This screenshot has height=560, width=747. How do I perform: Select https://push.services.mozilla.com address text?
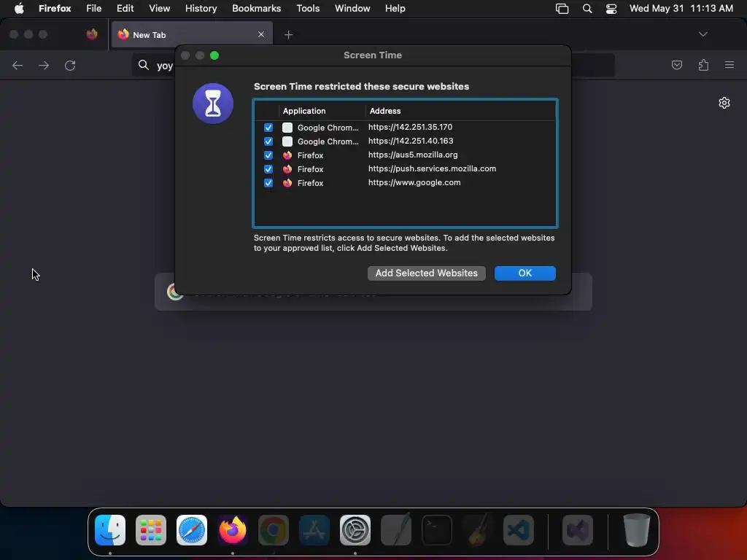pyautogui.click(x=432, y=168)
